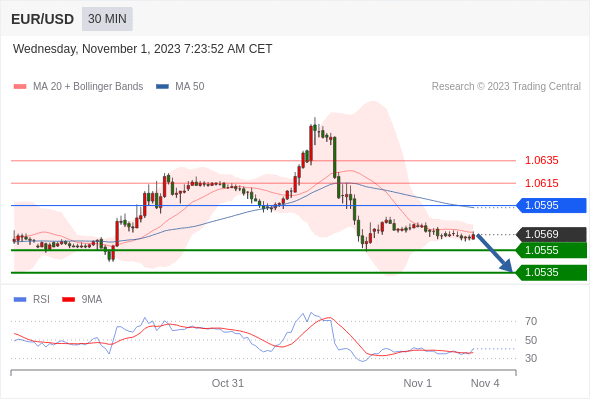Click the MA 50 legend label
This screenshot has width=590, height=400.
(x=190, y=87)
